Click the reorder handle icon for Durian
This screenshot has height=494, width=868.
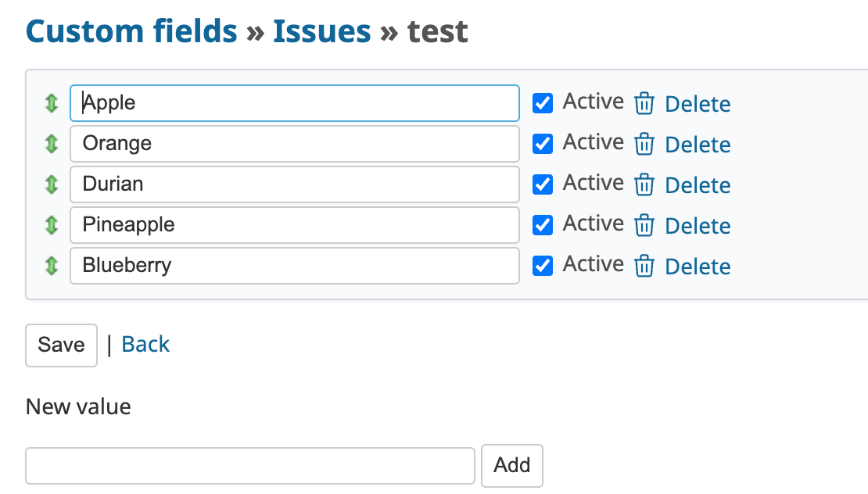pyautogui.click(x=52, y=184)
